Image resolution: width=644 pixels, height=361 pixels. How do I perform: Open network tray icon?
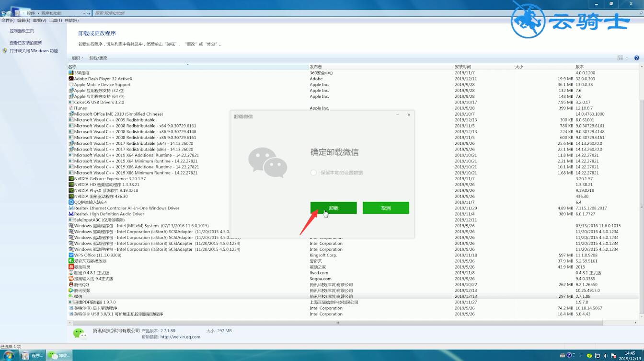[598, 356]
